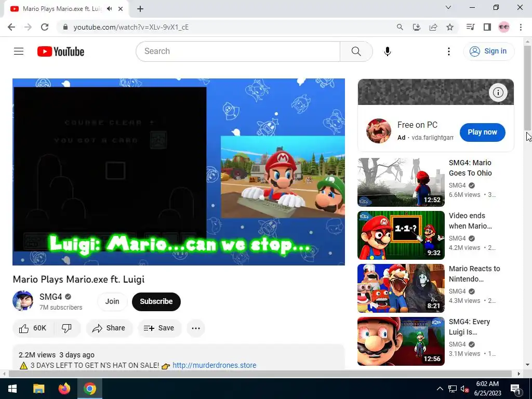532x399 pixels.
Task: Click the search magnifier button
Action: tap(356, 51)
